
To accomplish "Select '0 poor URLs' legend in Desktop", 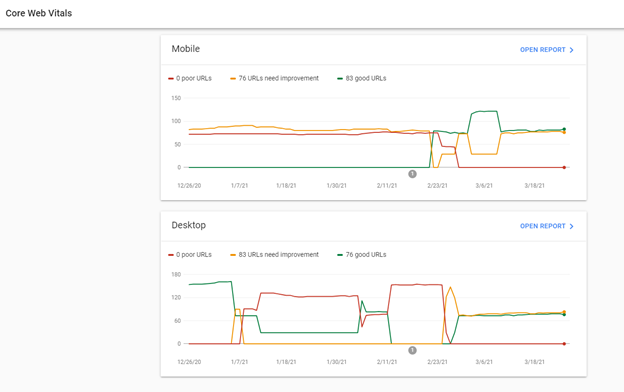I will pos(190,255).
